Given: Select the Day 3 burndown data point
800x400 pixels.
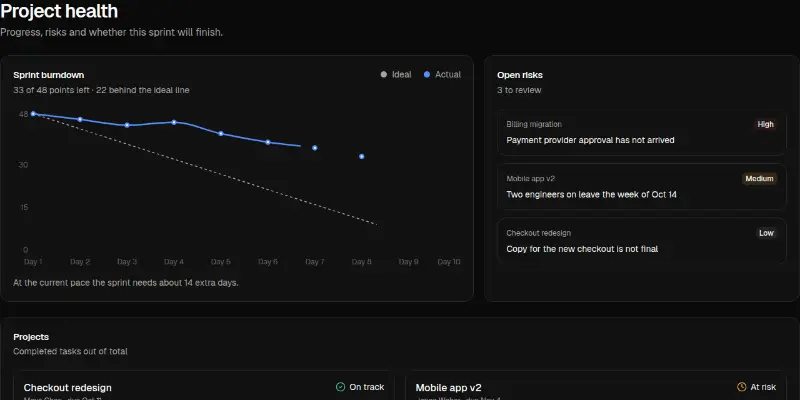Looking at the screenshot, I should pyautogui.click(x=127, y=125).
